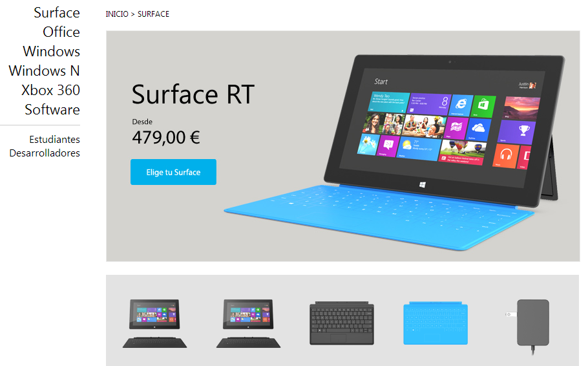Visit the Desarrolladores link
Image resolution: width=588 pixels, height=366 pixels.
click(x=45, y=153)
